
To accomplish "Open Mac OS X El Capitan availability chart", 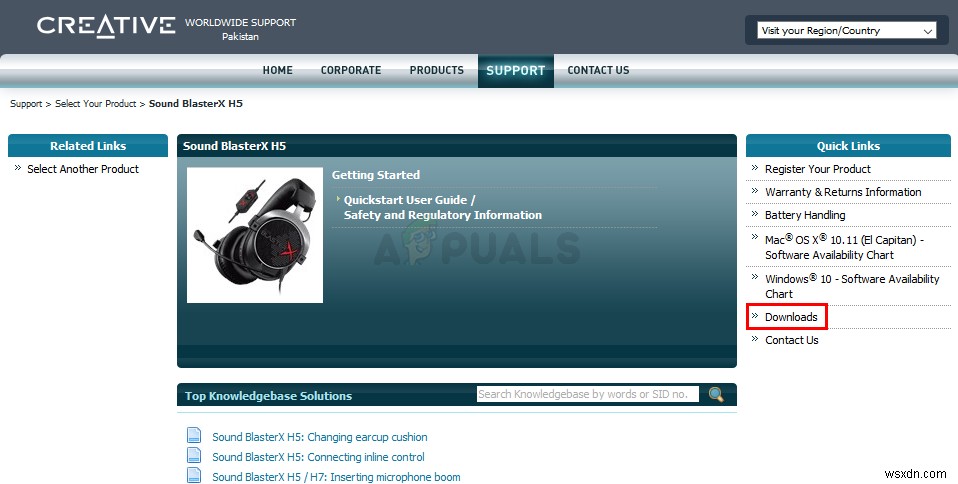I will [844, 247].
